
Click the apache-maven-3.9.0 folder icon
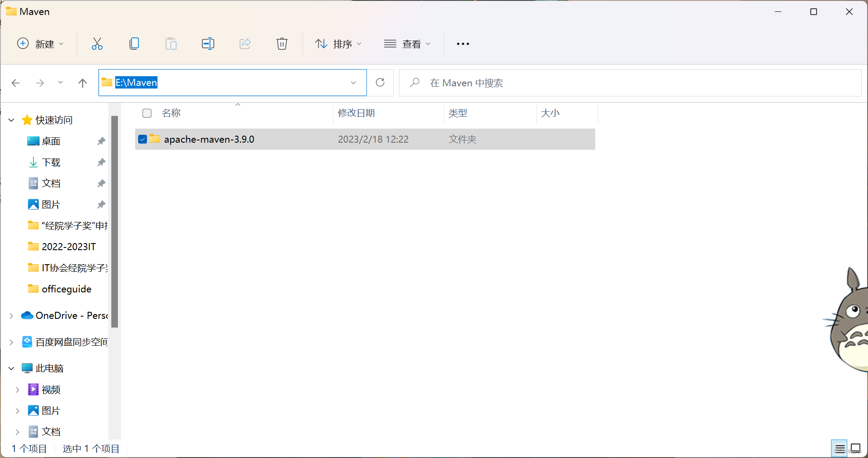[155, 139]
